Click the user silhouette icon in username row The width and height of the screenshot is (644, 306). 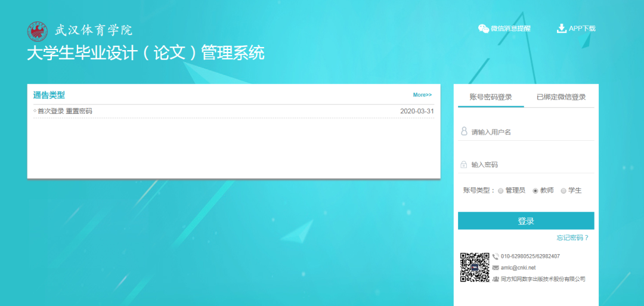coord(464,131)
